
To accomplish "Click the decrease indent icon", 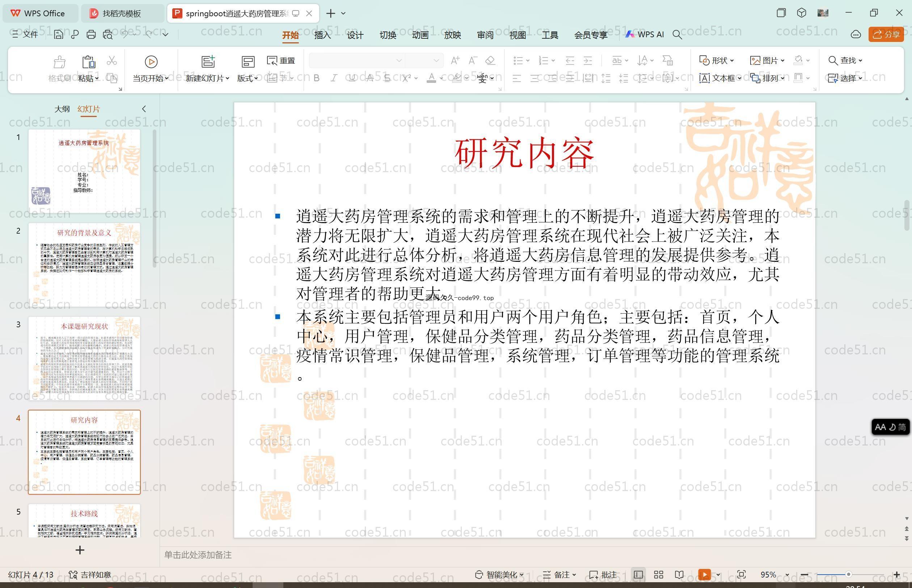I will (x=570, y=60).
